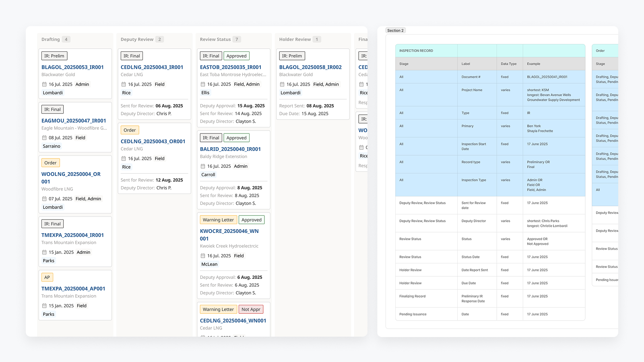Click Preliminary IR Response Date cell
This screenshot has height=362, width=644.
[x=477, y=298]
